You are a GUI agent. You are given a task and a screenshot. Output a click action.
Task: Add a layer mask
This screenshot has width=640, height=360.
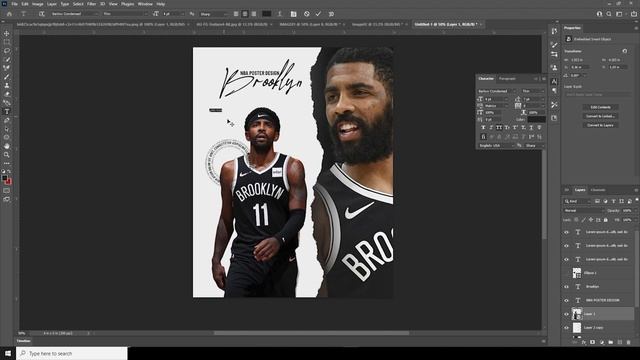tap(593, 342)
